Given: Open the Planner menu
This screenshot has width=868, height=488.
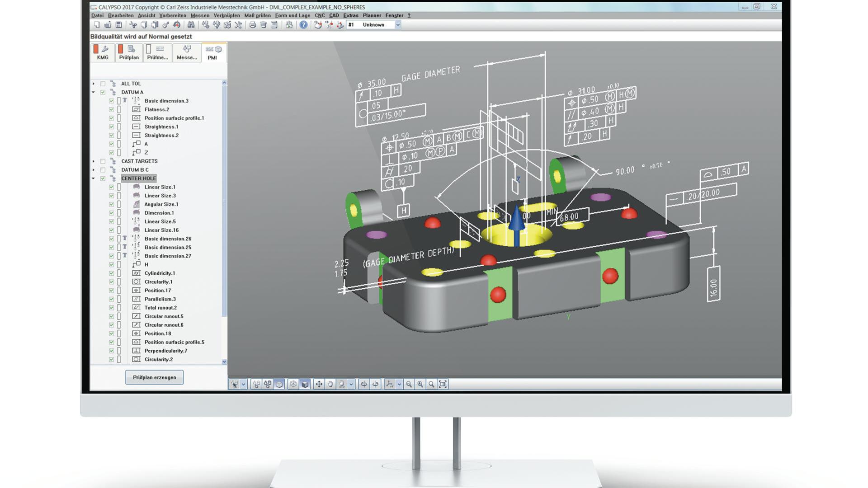Looking at the screenshot, I should click(x=372, y=15).
